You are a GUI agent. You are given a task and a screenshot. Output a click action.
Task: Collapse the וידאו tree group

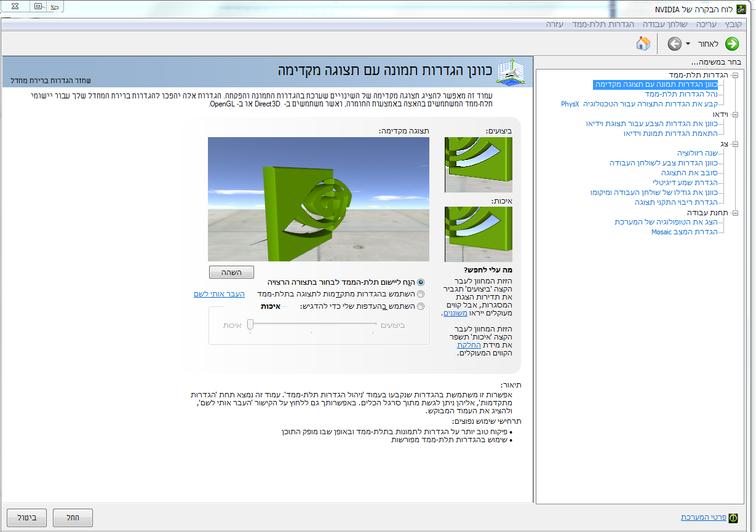point(734,114)
